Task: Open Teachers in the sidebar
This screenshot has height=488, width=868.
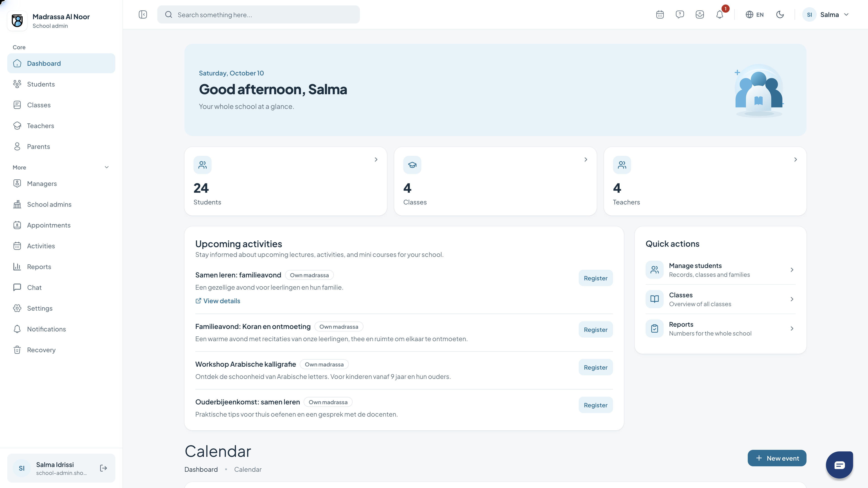Action: pyautogui.click(x=61, y=126)
